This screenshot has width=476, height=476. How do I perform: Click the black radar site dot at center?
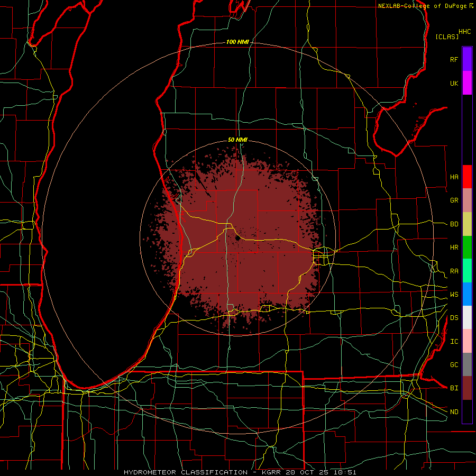coord(237,239)
